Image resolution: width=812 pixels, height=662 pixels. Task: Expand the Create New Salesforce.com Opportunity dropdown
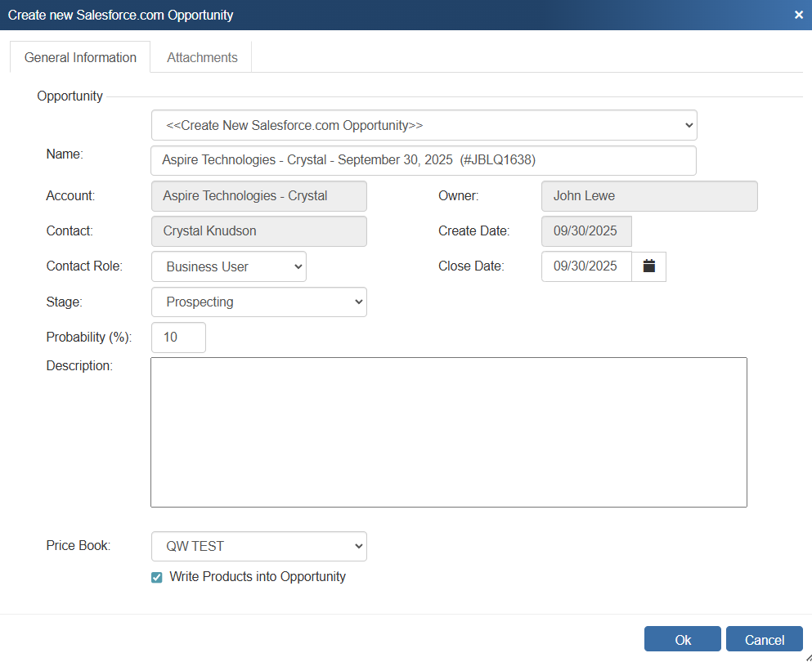424,125
